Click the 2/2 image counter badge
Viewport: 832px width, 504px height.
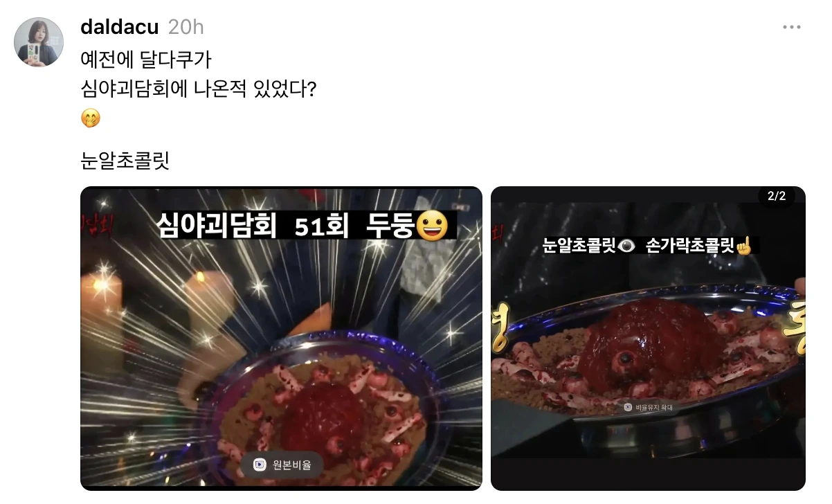(777, 197)
